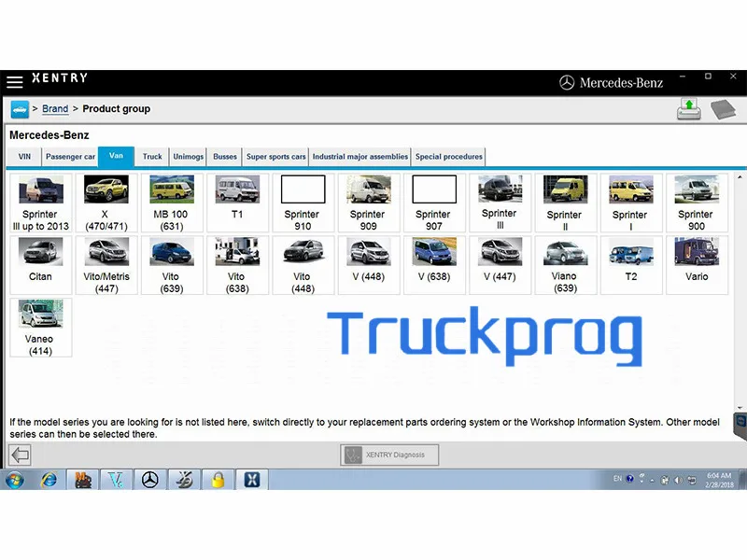Choose the Sprinter I model
The width and height of the screenshot is (747, 560).
point(631,203)
